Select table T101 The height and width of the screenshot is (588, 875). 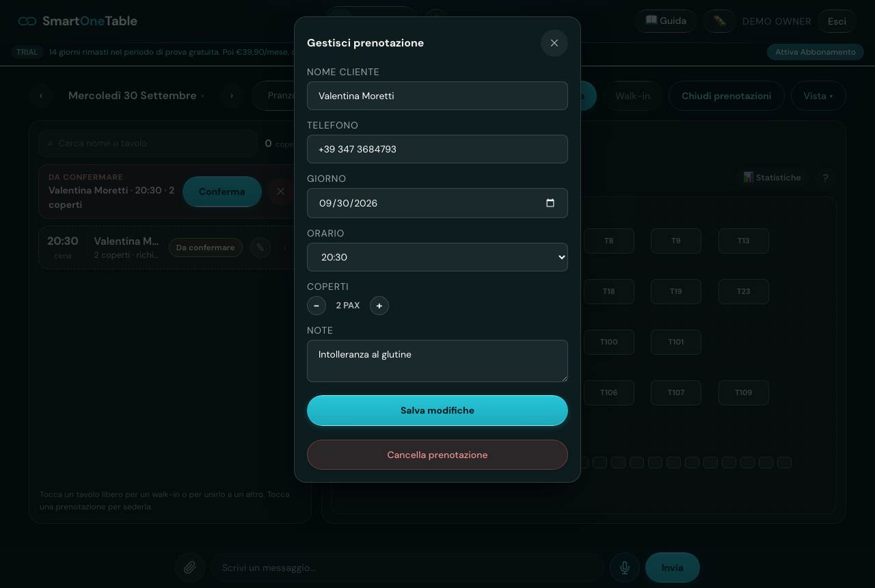pos(676,342)
